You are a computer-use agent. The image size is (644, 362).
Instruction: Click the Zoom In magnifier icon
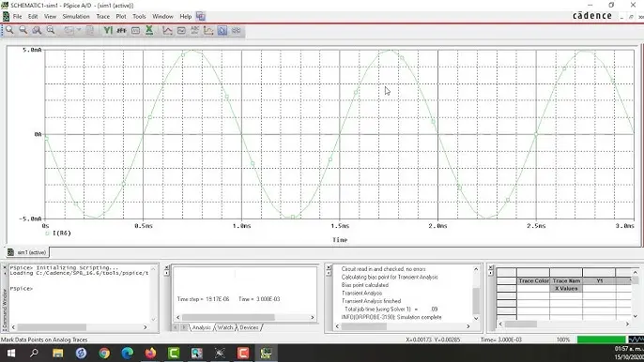pos(9,30)
